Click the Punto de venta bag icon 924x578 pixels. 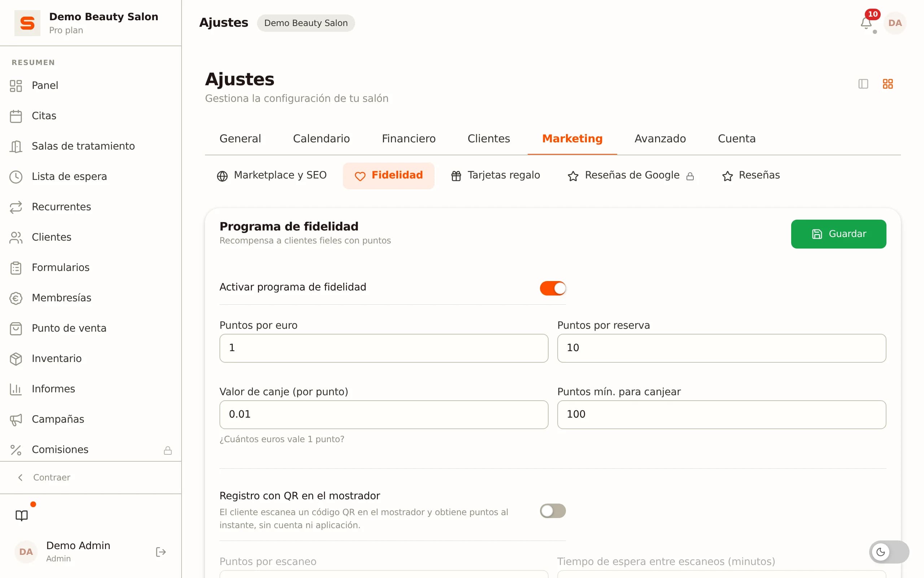pos(16,328)
